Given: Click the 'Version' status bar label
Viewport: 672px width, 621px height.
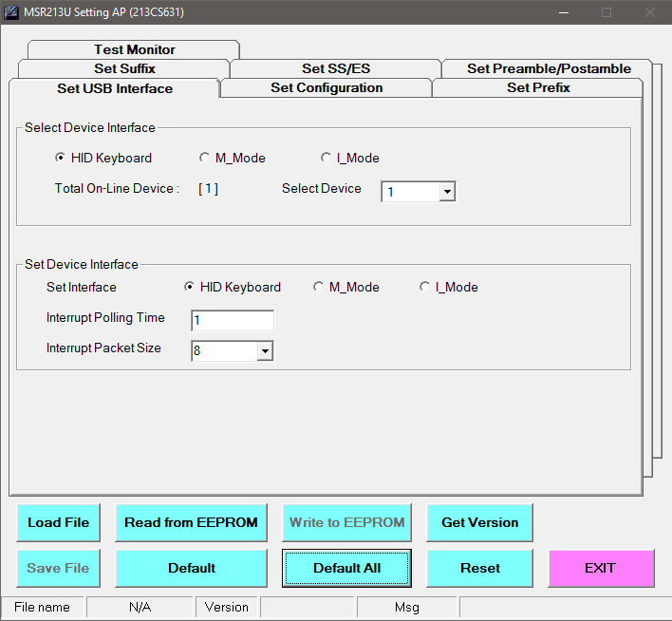Looking at the screenshot, I should pyautogui.click(x=226, y=607).
